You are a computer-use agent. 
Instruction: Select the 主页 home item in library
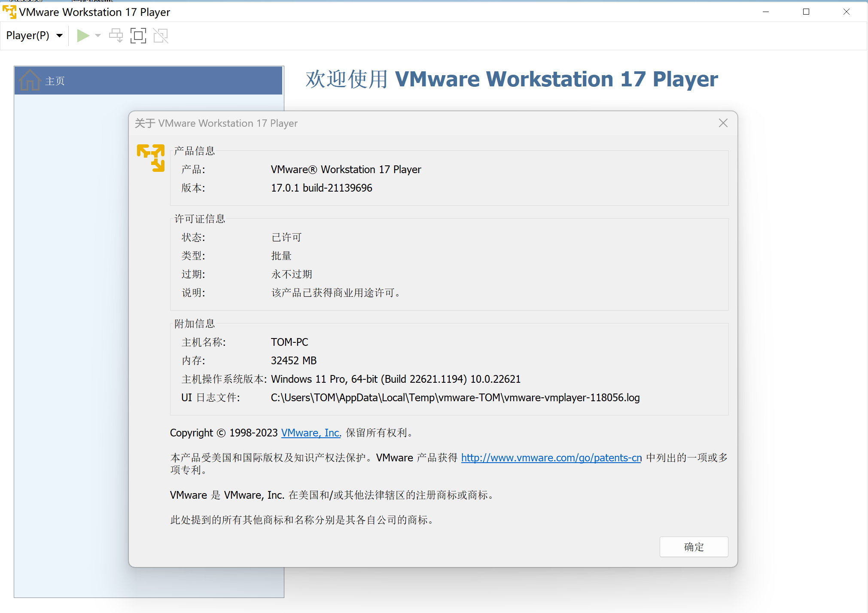point(149,81)
